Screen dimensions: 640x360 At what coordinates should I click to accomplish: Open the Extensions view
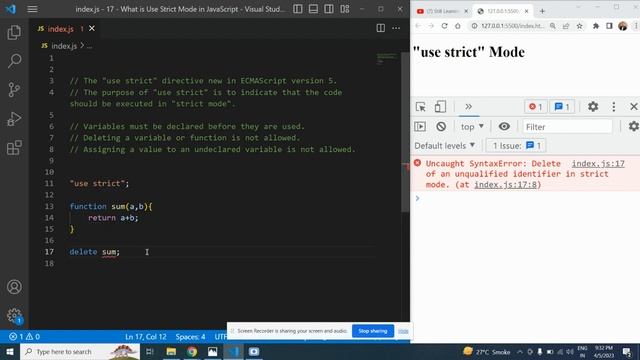(x=14, y=148)
